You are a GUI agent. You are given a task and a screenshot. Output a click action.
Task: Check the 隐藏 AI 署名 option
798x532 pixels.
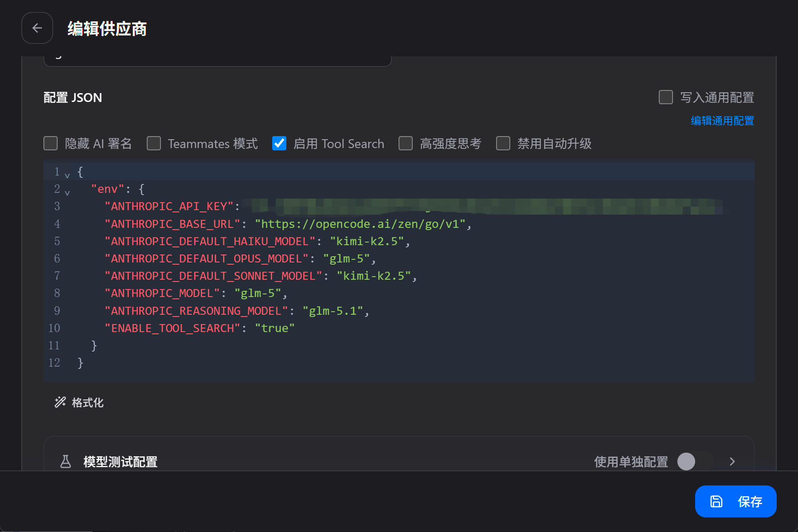[51, 143]
